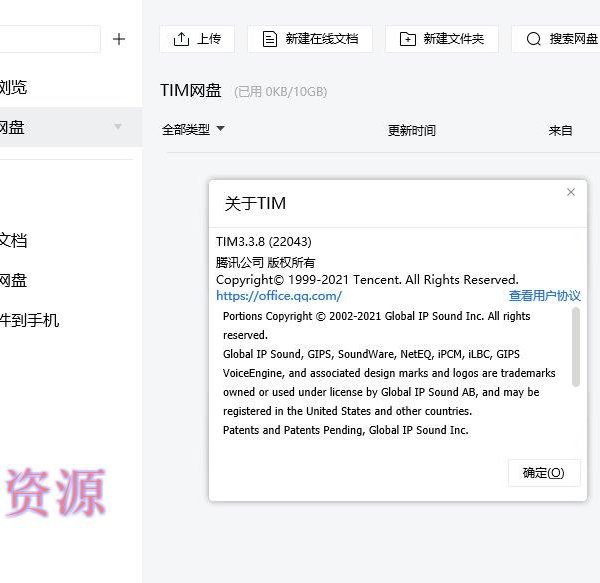Click the 来自 column header
This screenshot has height=583, width=600.
pos(560,130)
